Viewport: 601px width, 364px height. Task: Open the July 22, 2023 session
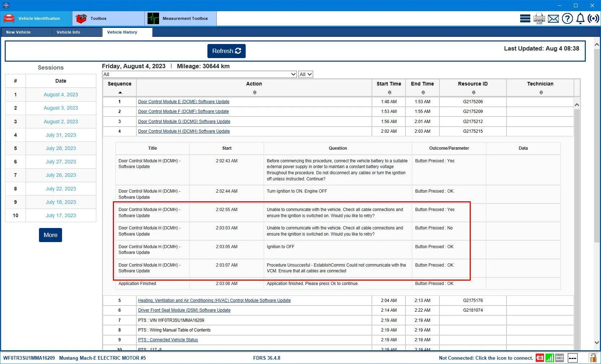pyautogui.click(x=61, y=189)
